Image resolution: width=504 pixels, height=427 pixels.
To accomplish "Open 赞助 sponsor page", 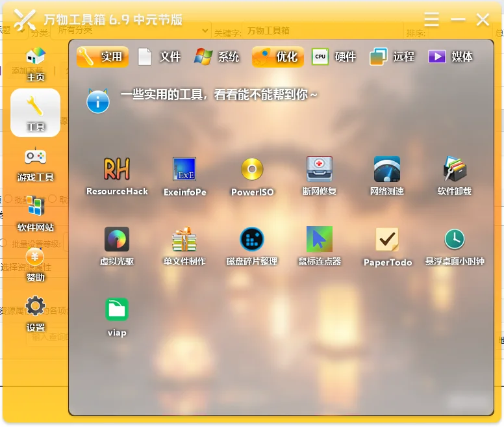I will point(35,265).
